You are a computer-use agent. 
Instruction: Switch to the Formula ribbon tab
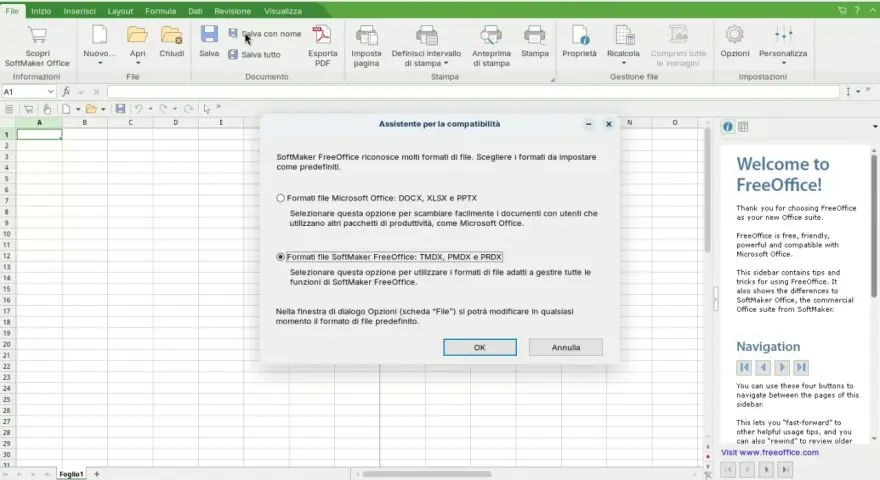point(161,11)
